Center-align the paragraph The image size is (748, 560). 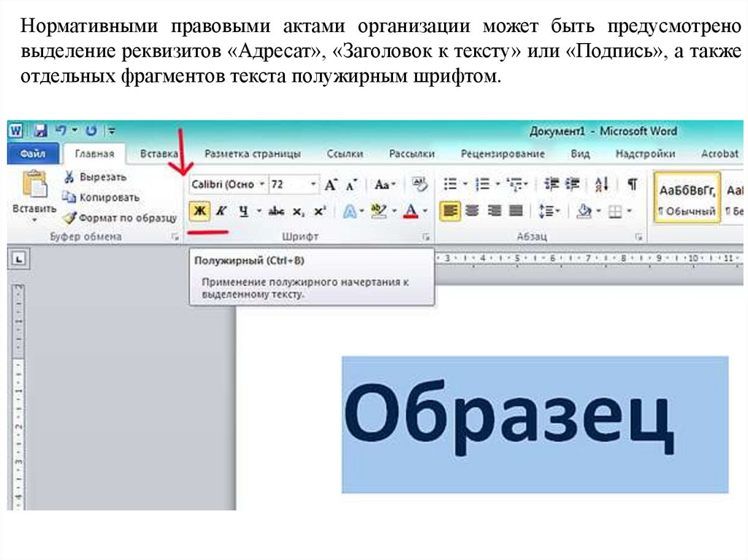(472, 210)
